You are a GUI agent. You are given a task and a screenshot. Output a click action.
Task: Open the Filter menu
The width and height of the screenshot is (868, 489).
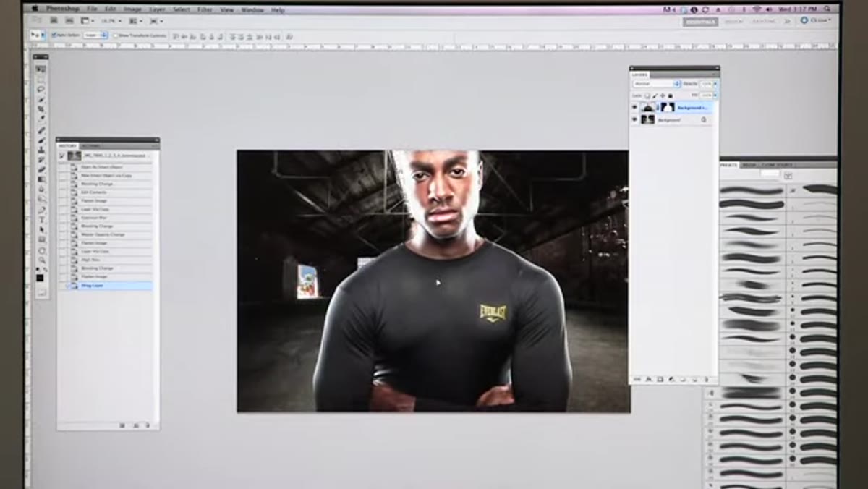[x=205, y=9]
